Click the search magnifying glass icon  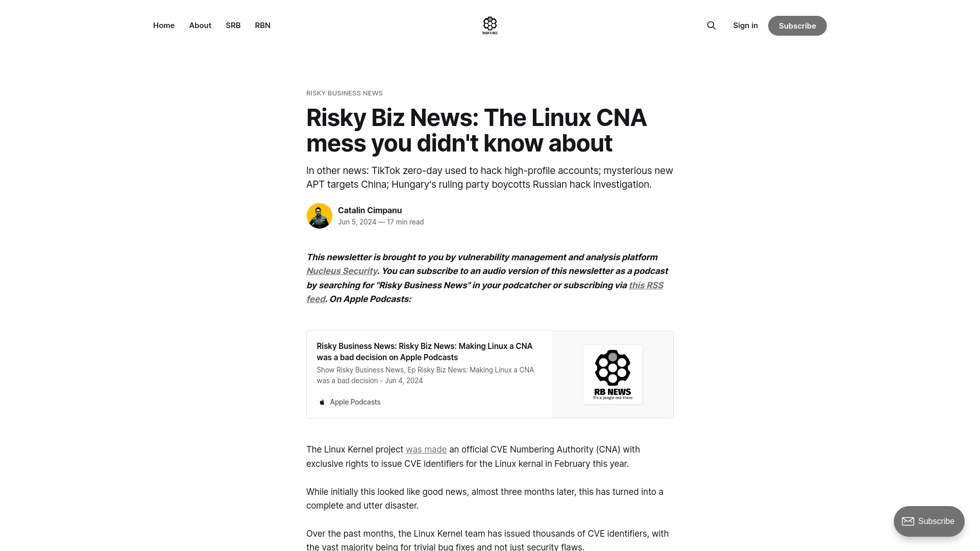(x=712, y=26)
